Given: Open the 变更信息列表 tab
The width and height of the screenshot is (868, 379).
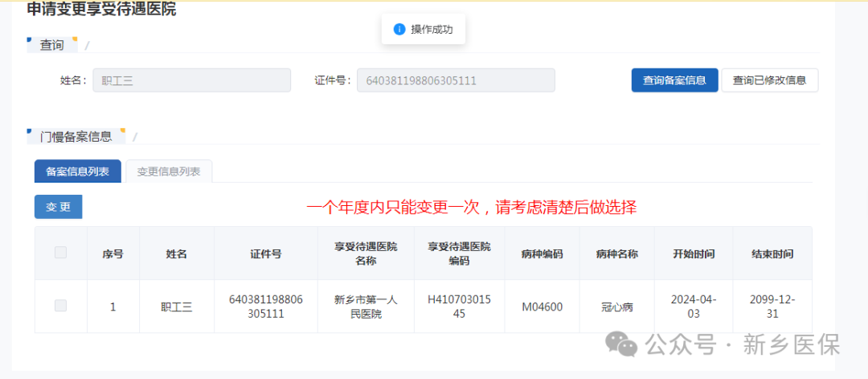Looking at the screenshot, I should 169,171.
